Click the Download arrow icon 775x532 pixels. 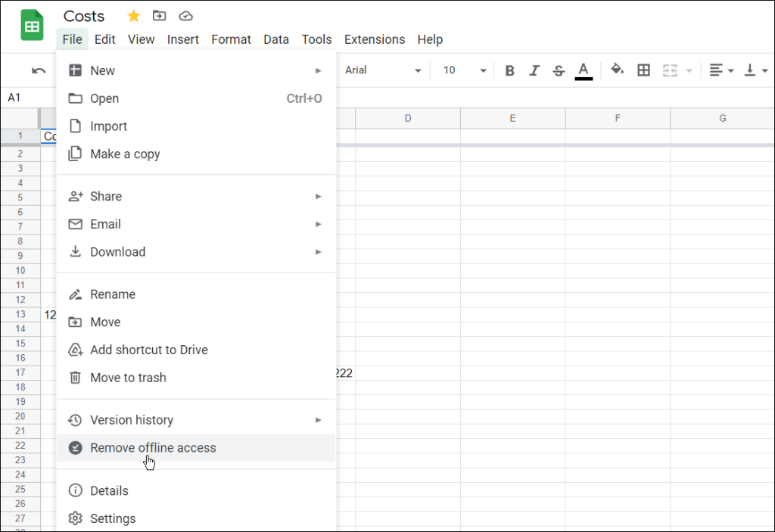(x=75, y=251)
